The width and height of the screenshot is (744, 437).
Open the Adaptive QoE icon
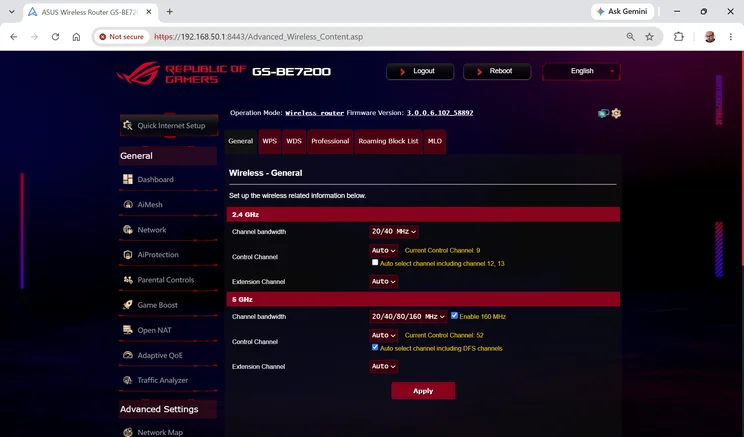pyautogui.click(x=128, y=355)
